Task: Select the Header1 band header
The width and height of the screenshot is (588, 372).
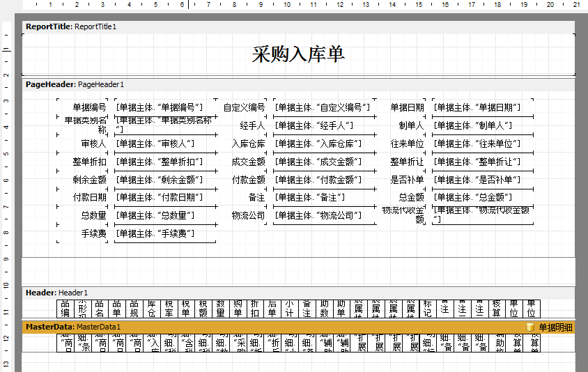Action: [298, 293]
